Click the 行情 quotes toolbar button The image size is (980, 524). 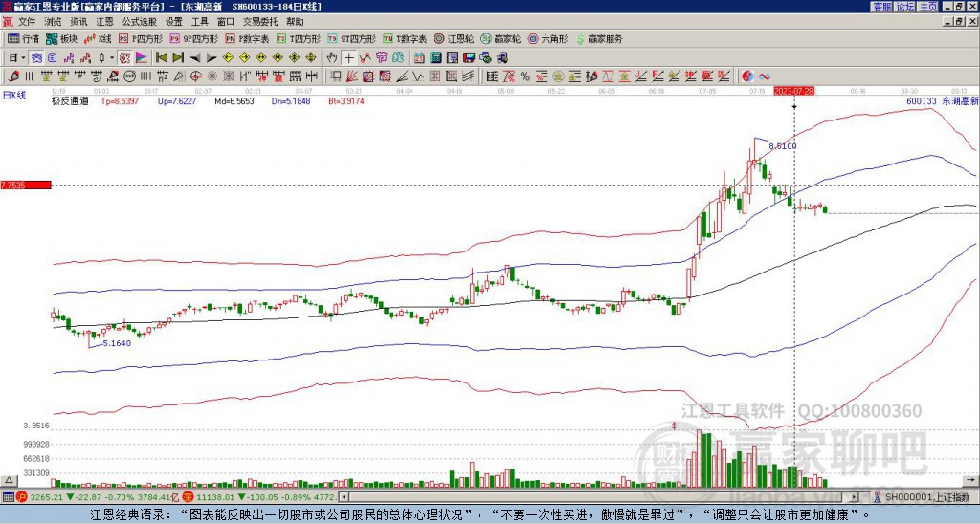(x=23, y=38)
